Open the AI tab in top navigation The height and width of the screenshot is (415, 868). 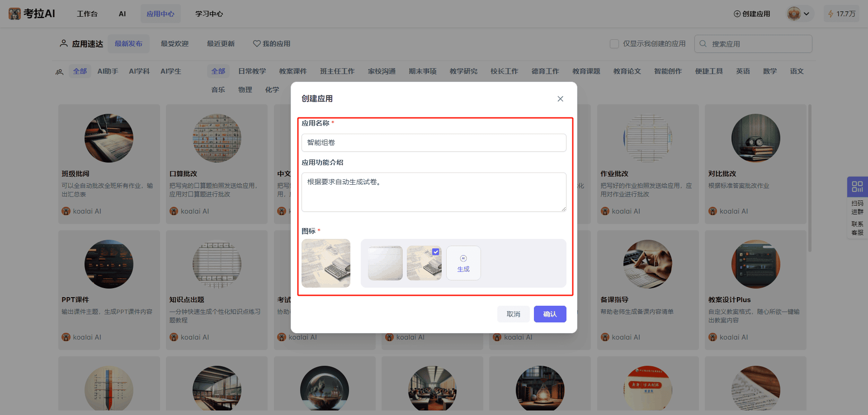pyautogui.click(x=122, y=14)
